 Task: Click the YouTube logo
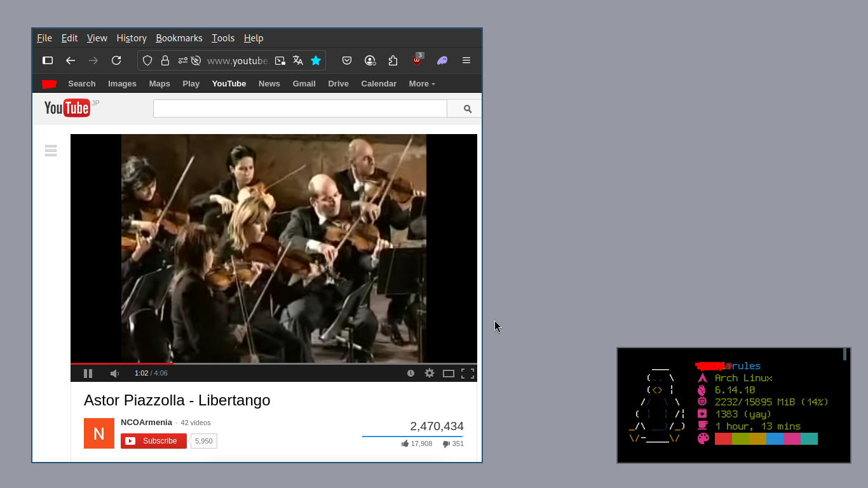pyautogui.click(x=67, y=108)
